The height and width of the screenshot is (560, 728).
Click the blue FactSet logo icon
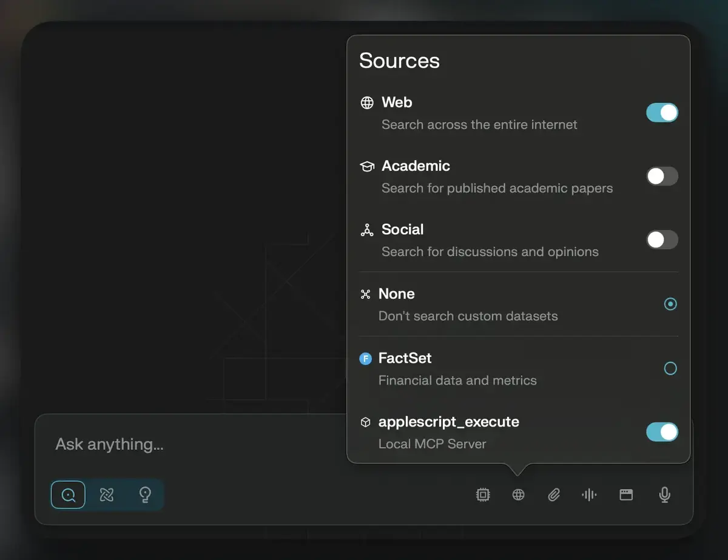pyautogui.click(x=365, y=359)
